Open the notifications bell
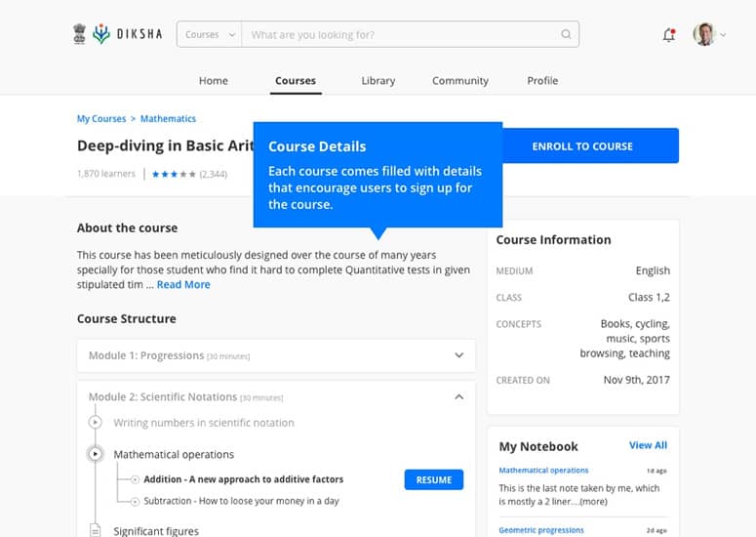Image resolution: width=756 pixels, height=537 pixels. 668,35
